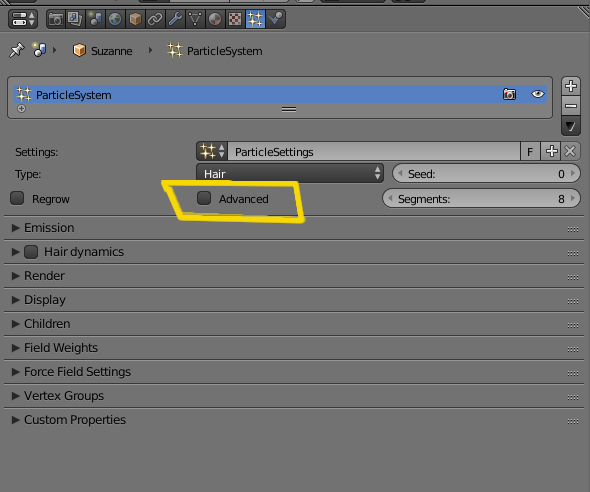Create new particle settings with plus
This screenshot has height=492, width=590.
coord(551,152)
